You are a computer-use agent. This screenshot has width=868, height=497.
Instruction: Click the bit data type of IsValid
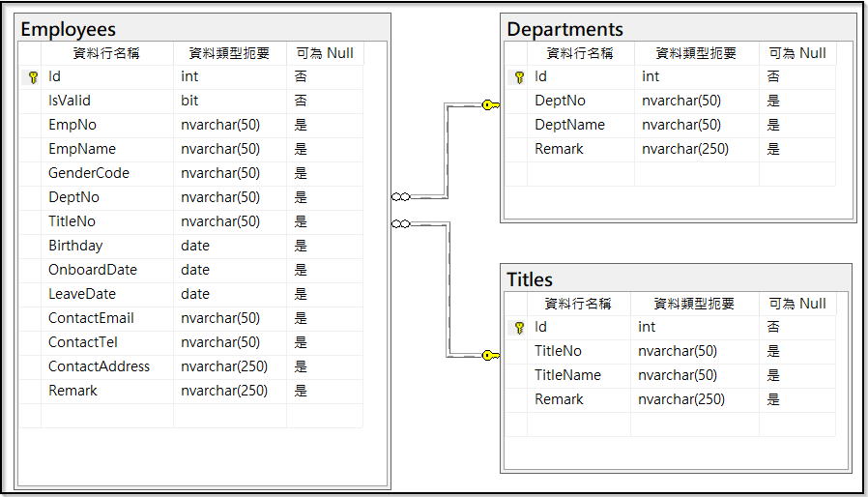pyautogui.click(x=189, y=101)
